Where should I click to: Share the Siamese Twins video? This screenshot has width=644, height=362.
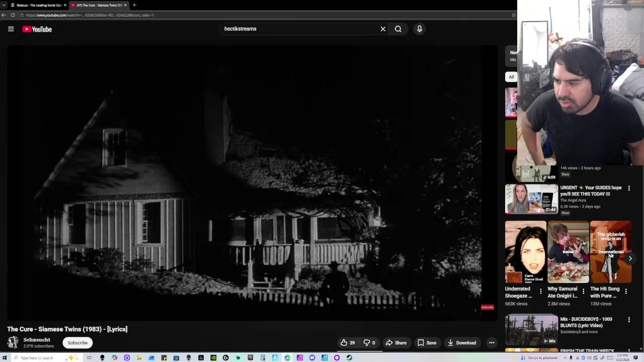396,343
